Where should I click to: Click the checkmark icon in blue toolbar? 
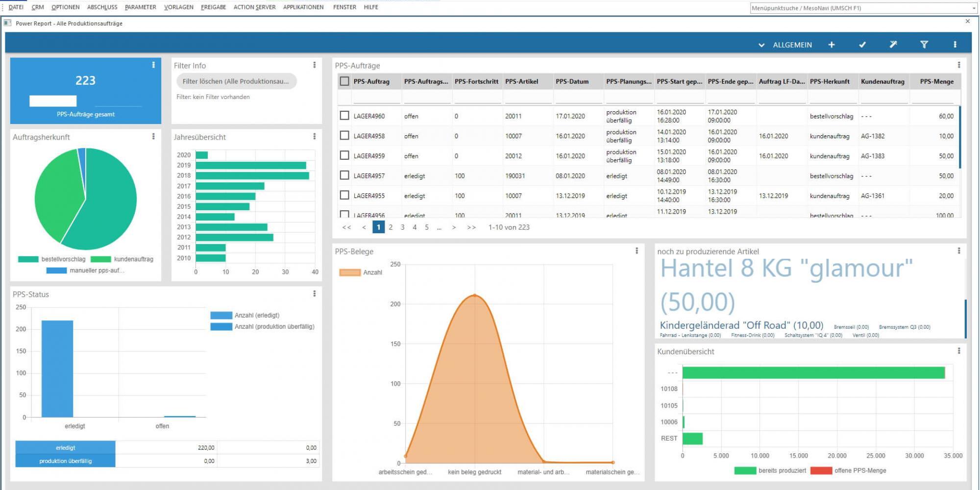[x=862, y=45]
